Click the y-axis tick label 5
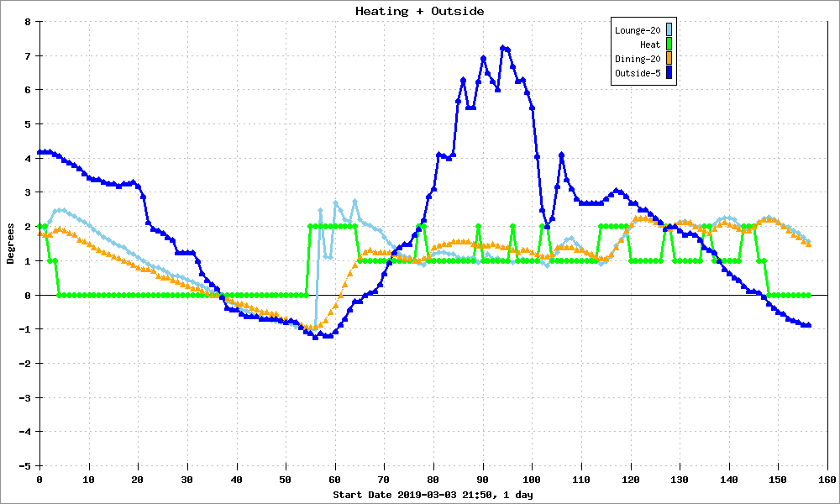 click(x=28, y=124)
